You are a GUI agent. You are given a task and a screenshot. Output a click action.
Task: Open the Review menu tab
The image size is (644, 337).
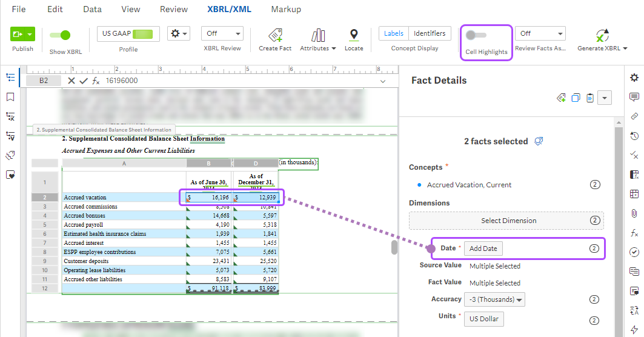174,9
